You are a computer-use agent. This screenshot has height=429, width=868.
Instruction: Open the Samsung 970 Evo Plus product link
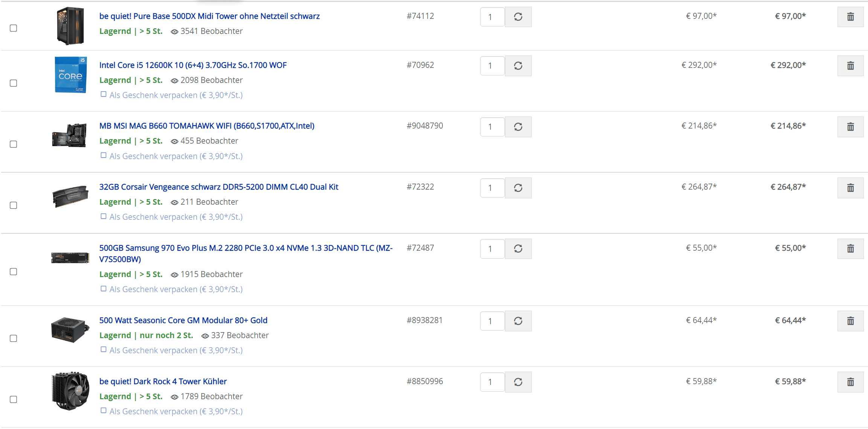246,248
